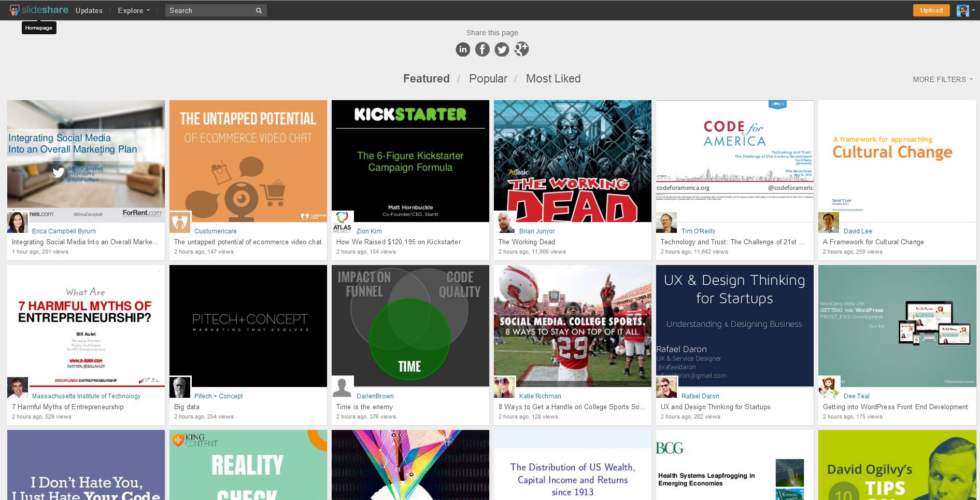The width and height of the screenshot is (980, 500).
Task: Open David Lee author link
Action: [x=858, y=231]
